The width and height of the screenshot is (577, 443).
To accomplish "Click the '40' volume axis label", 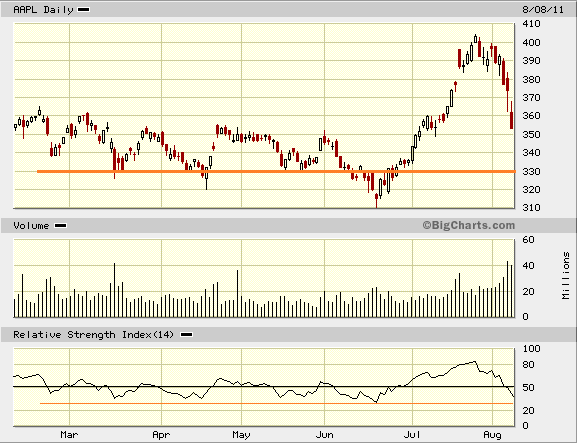I will click(528, 266).
